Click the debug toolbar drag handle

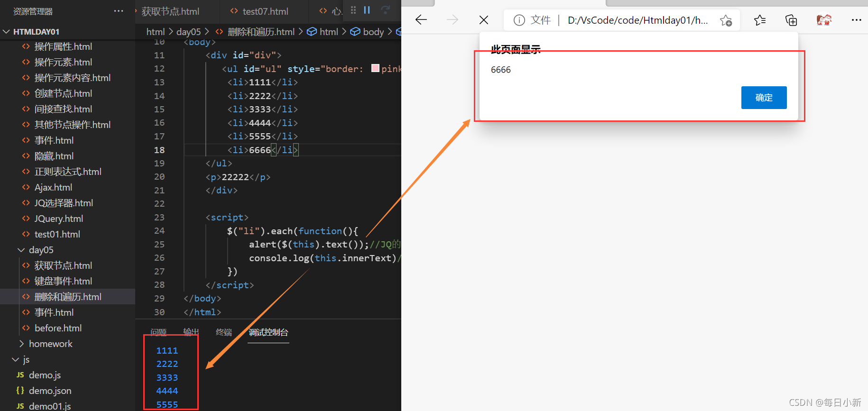(x=353, y=10)
